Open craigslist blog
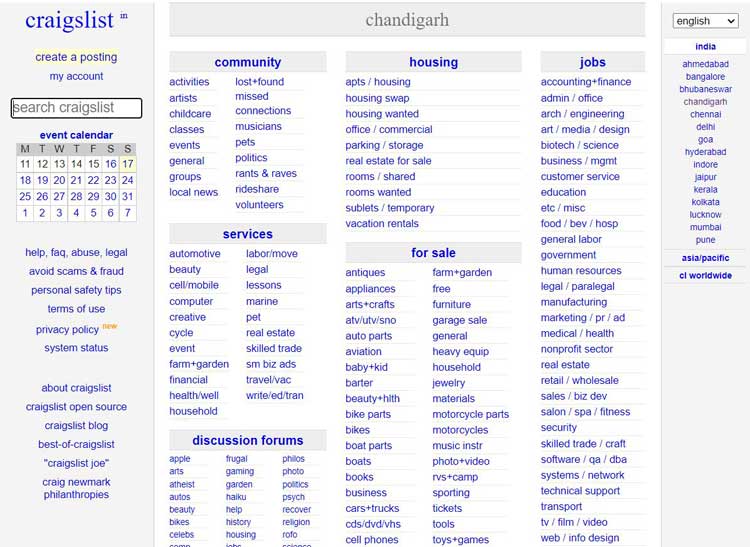The width and height of the screenshot is (750, 547). (77, 426)
